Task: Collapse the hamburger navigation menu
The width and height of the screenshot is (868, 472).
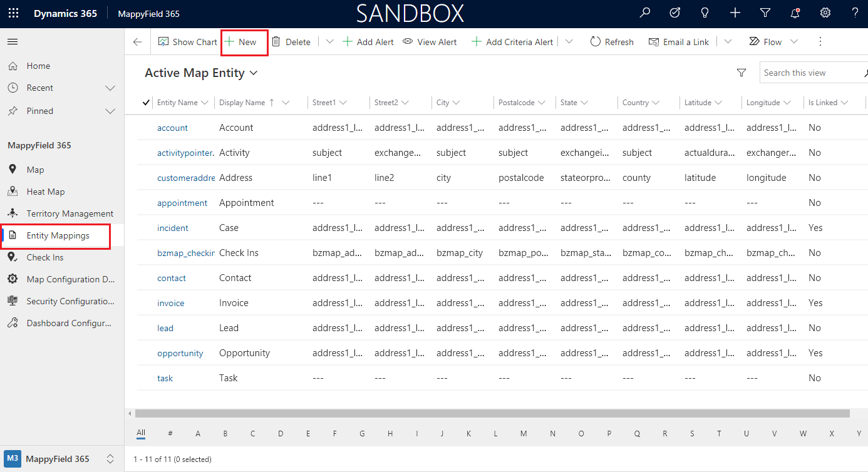Action: point(13,42)
